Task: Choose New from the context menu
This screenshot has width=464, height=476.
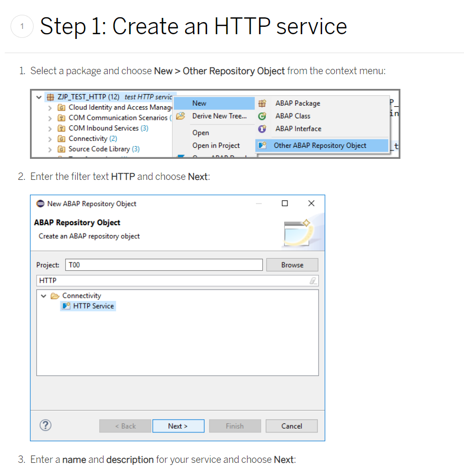Action: tap(199, 103)
